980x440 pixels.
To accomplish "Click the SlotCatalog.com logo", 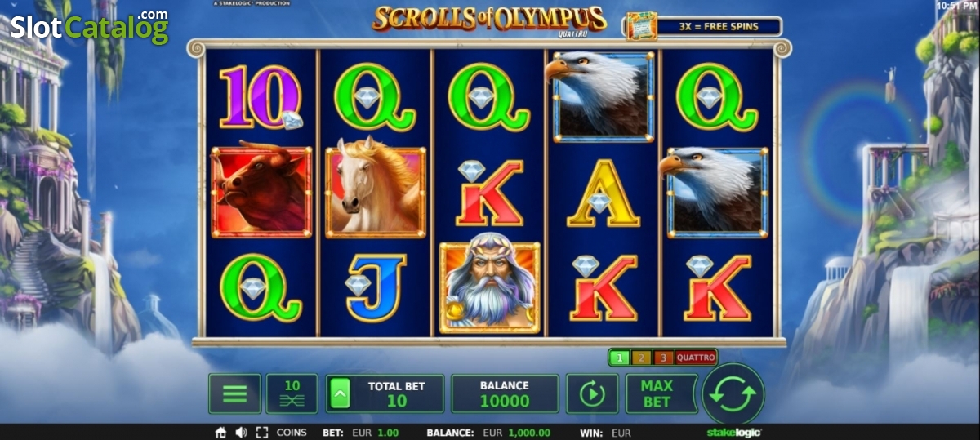I will (x=89, y=27).
